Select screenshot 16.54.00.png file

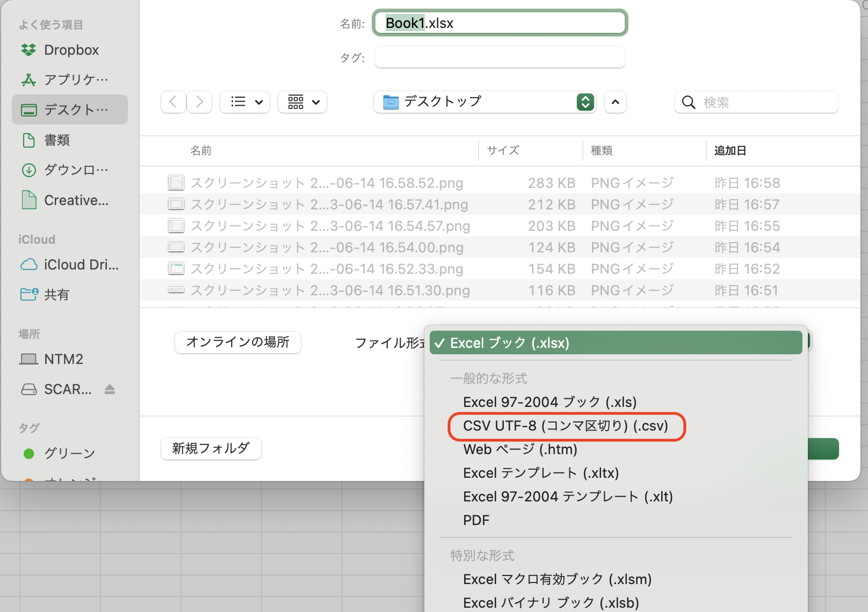[x=500, y=247]
